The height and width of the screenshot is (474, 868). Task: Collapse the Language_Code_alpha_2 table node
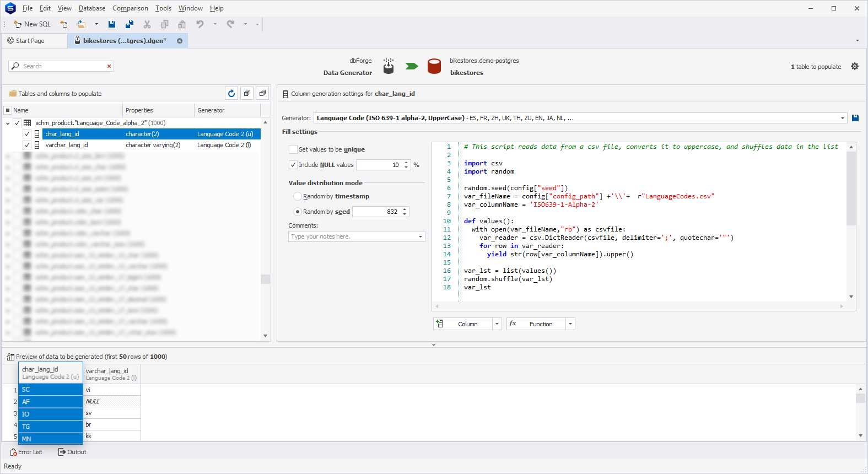[x=8, y=123]
